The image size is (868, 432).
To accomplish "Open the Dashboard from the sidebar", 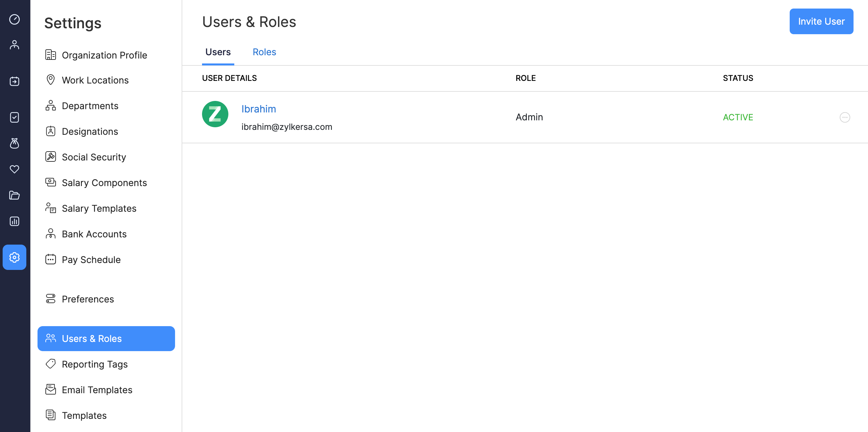I will tap(14, 20).
